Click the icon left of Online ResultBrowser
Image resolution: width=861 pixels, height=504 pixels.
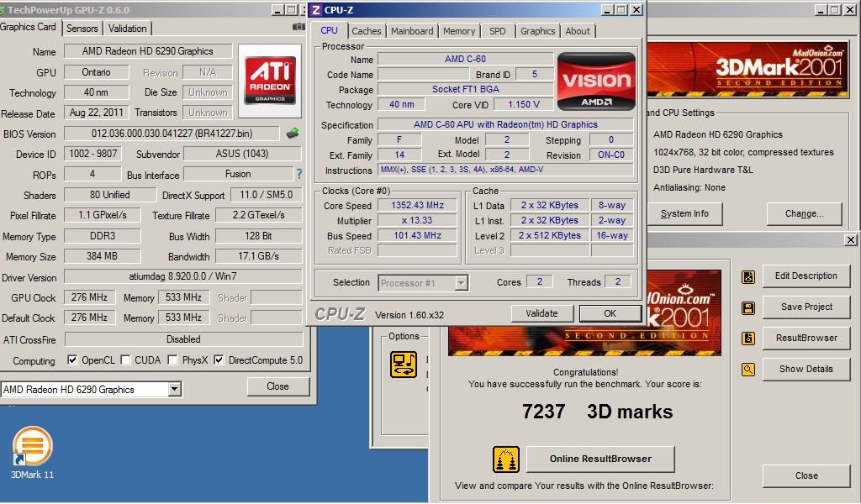click(505, 459)
